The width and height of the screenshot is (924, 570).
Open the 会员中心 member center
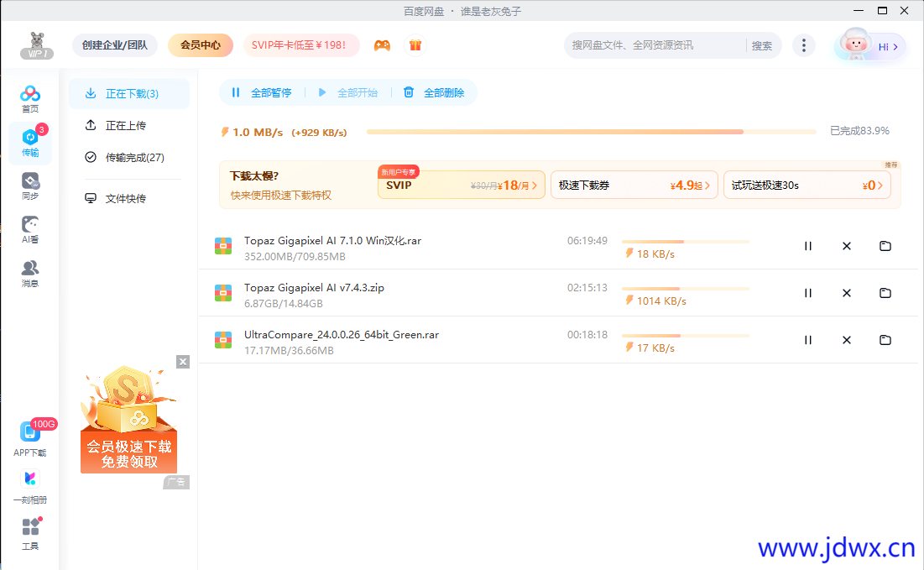tap(201, 45)
